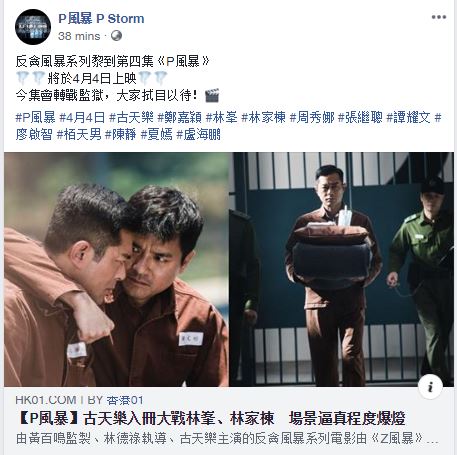Click the P Storm page profile picture

click(x=33, y=27)
